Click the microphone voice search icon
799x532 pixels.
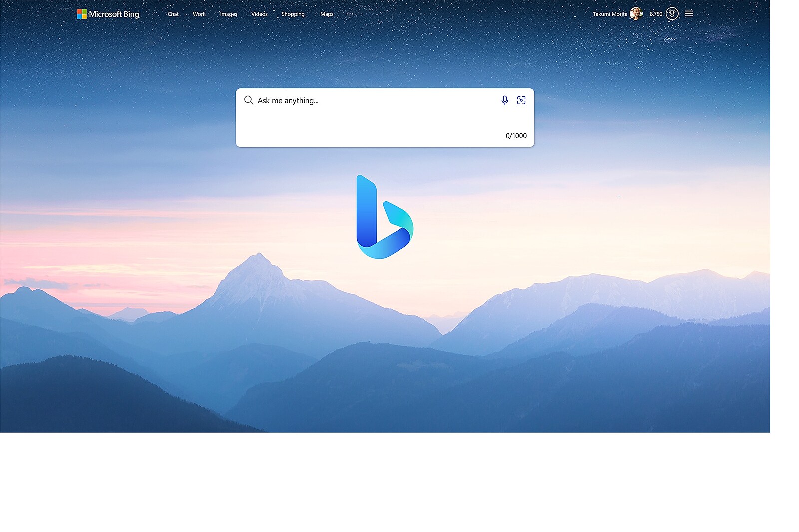tap(505, 100)
